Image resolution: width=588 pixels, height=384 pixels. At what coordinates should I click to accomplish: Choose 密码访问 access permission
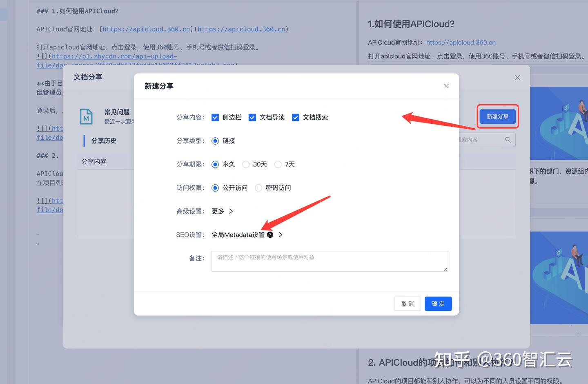pyautogui.click(x=258, y=188)
